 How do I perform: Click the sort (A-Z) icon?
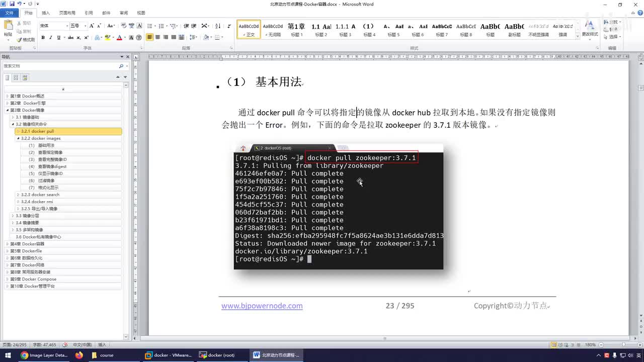218,26
